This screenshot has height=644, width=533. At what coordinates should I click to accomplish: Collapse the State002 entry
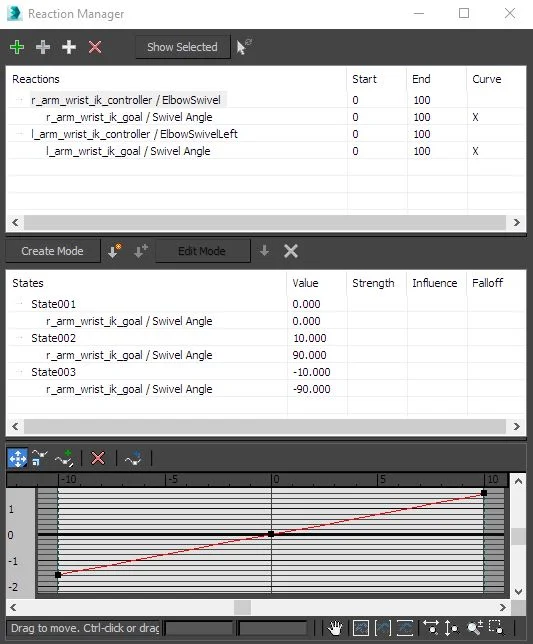pos(19,338)
